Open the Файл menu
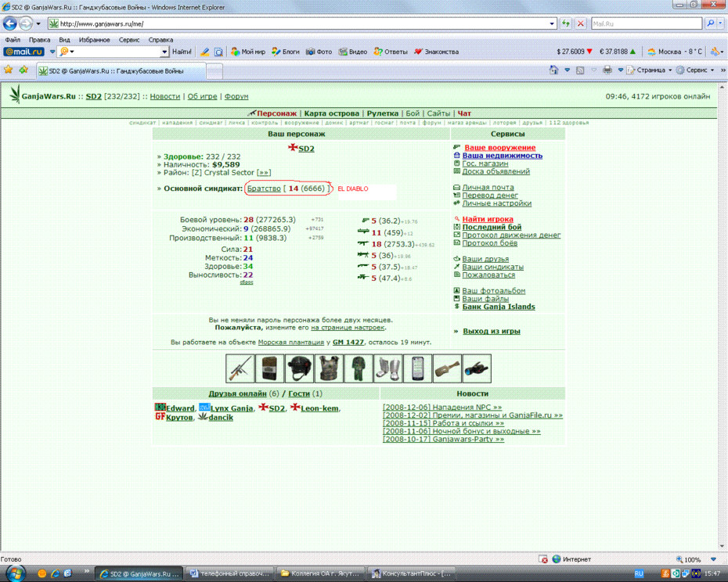This screenshot has width=728, height=582. coord(13,40)
